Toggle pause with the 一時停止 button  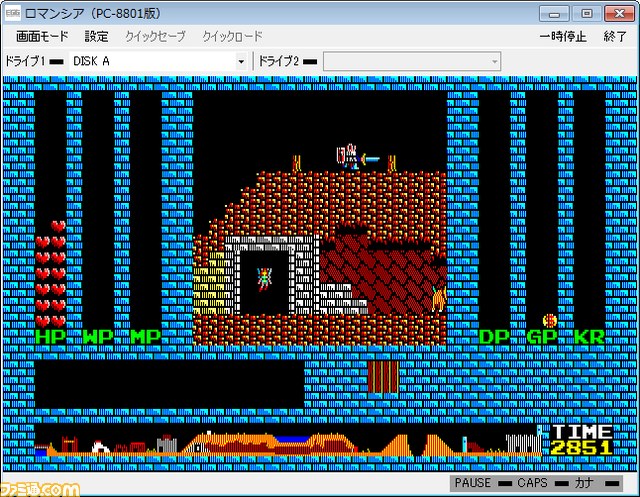click(x=563, y=36)
